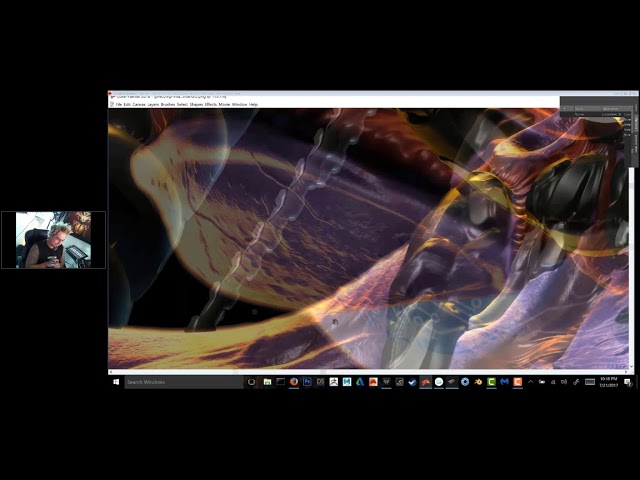
Task: Click the clock showing date and time
Action: pos(608,382)
